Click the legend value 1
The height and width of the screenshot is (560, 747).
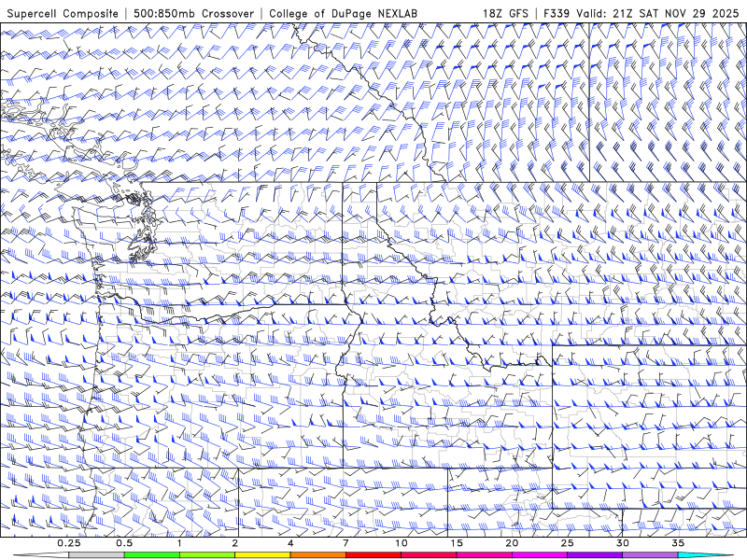[x=179, y=543]
